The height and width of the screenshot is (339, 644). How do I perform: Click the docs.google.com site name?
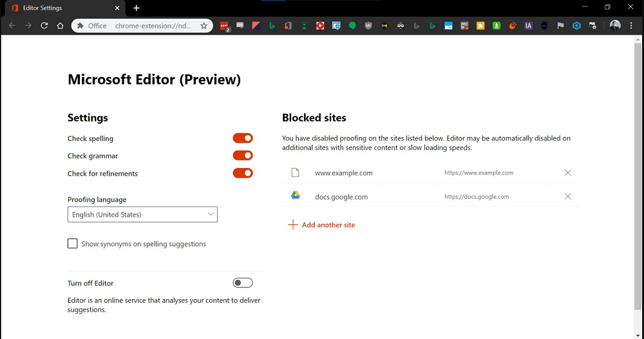click(341, 197)
